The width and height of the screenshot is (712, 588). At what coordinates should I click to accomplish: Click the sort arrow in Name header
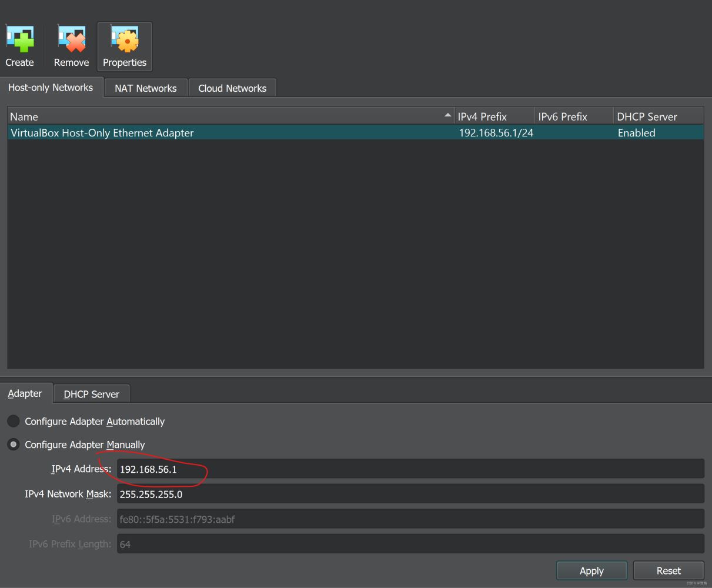pyautogui.click(x=448, y=115)
